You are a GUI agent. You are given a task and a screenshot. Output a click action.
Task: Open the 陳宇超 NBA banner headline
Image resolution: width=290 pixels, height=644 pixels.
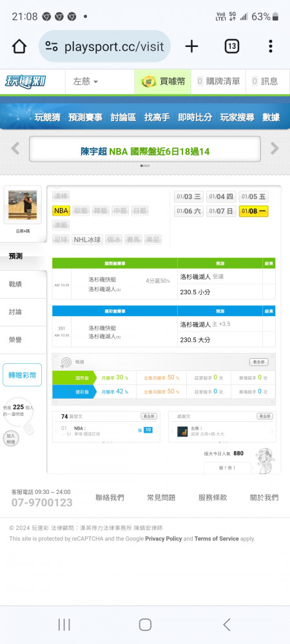click(x=145, y=151)
